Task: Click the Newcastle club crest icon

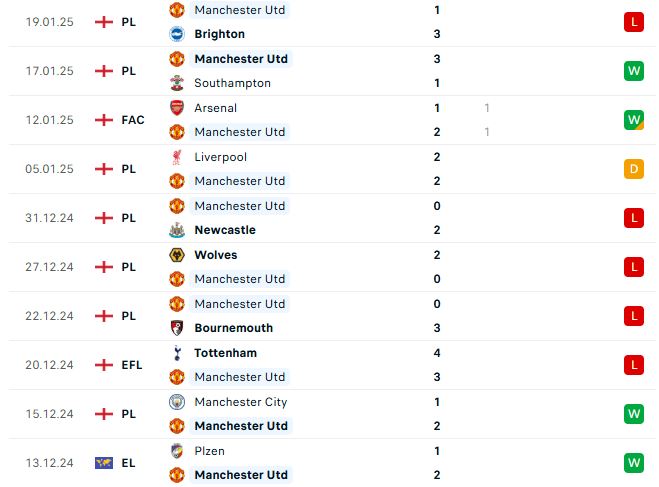Action: pos(177,230)
